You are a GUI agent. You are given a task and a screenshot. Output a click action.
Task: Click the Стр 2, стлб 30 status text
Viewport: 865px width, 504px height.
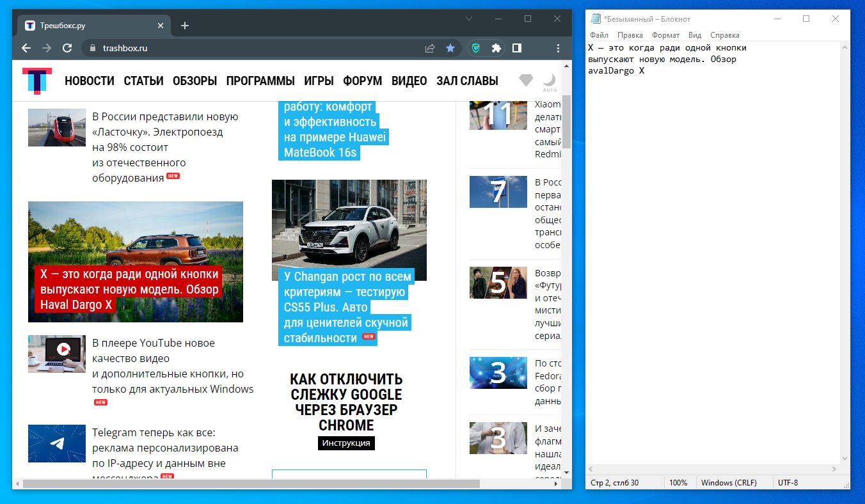pos(614,483)
